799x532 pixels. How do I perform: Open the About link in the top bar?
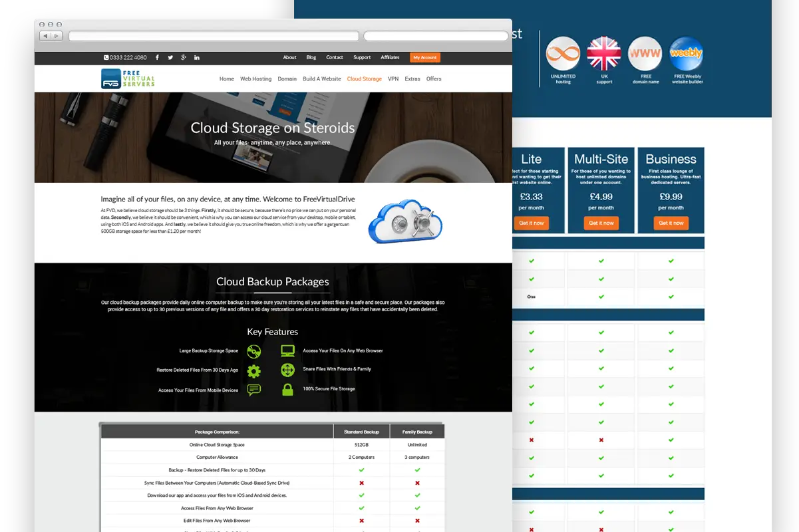290,58
